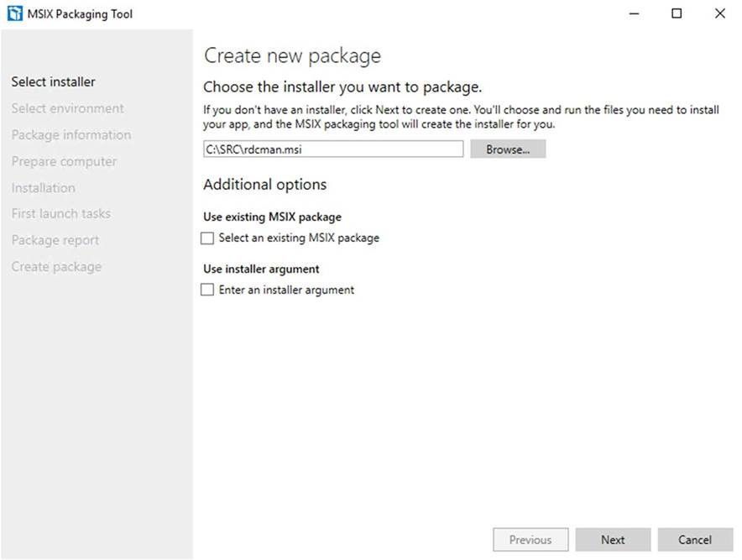Cancel the package creation wizard
This screenshot has height=560, width=742.
click(695, 540)
